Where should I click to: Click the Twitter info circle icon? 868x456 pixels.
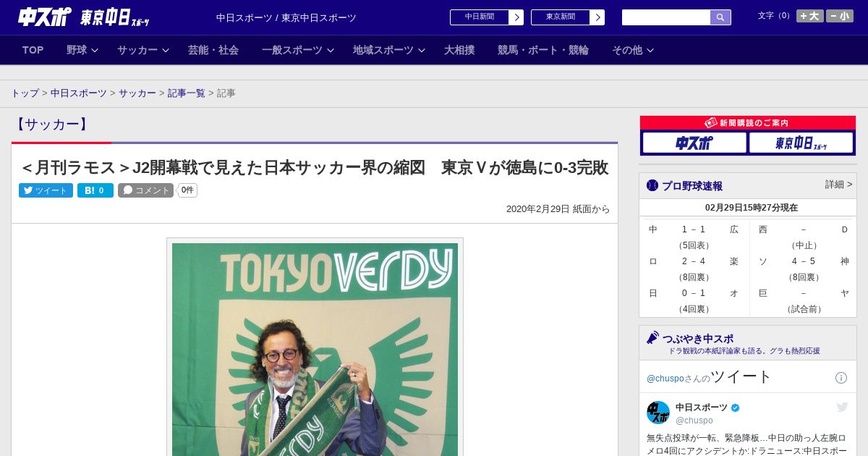coord(841,378)
